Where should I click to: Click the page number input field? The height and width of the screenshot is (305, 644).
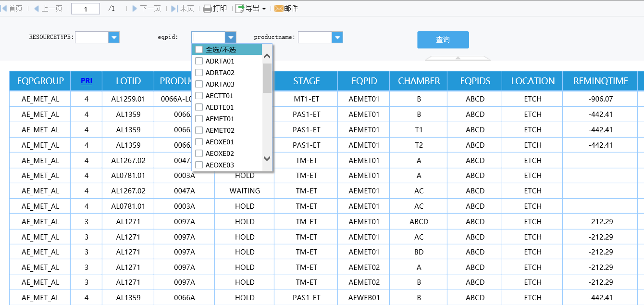click(x=86, y=9)
